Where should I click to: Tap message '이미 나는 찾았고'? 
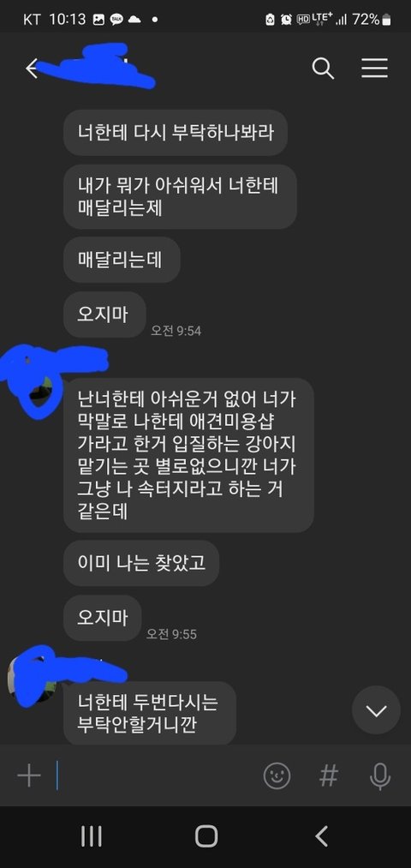point(141,563)
